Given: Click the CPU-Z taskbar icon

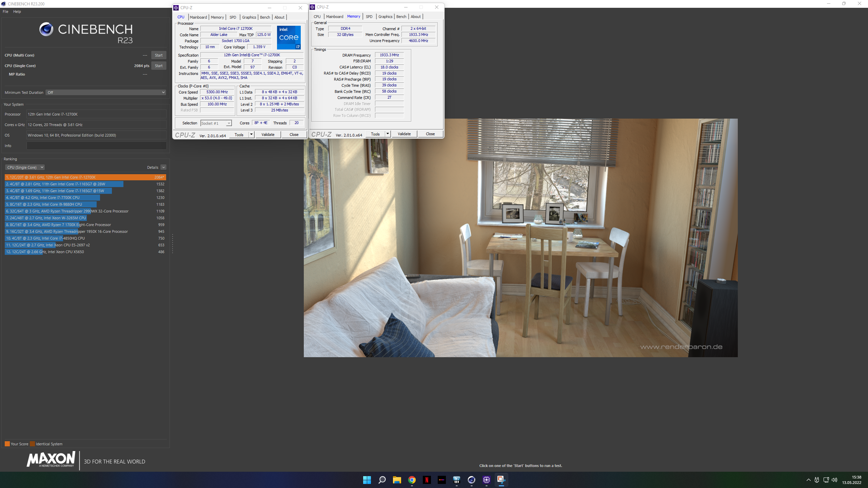Looking at the screenshot, I should tap(487, 480).
